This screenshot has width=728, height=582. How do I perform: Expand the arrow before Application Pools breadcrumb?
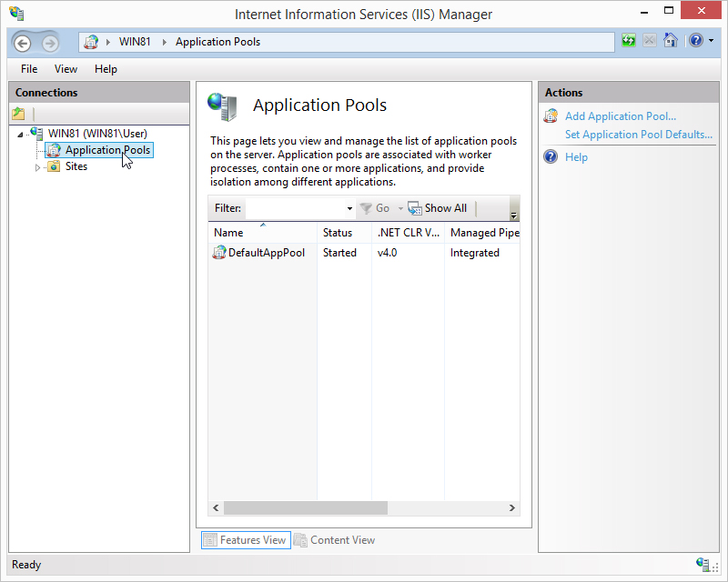165,42
